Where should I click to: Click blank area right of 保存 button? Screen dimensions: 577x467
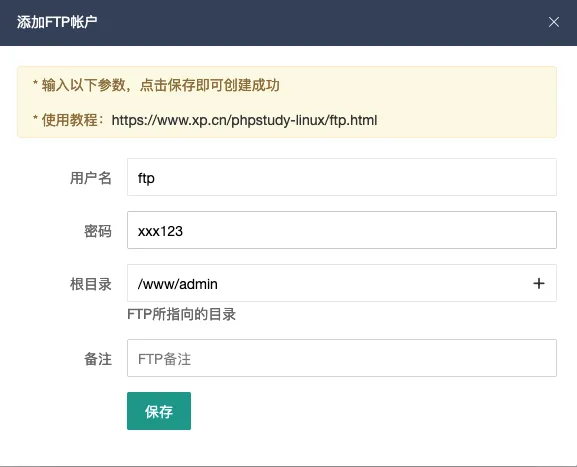(x=368, y=411)
